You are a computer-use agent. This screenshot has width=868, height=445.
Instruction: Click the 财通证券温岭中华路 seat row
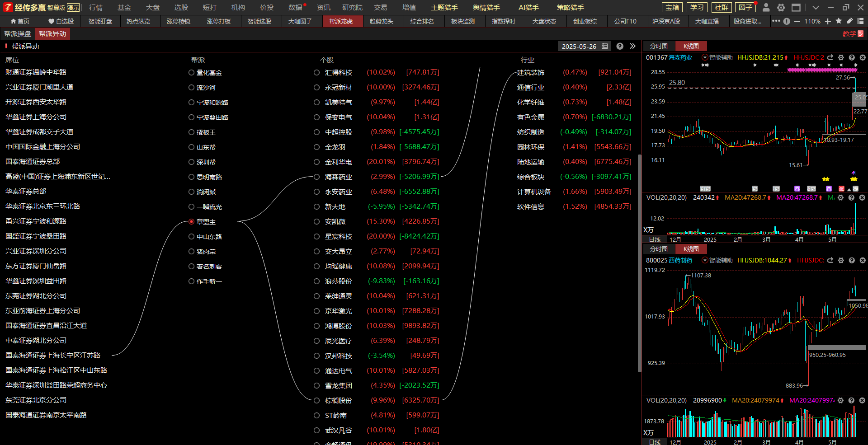click(36, 72)
